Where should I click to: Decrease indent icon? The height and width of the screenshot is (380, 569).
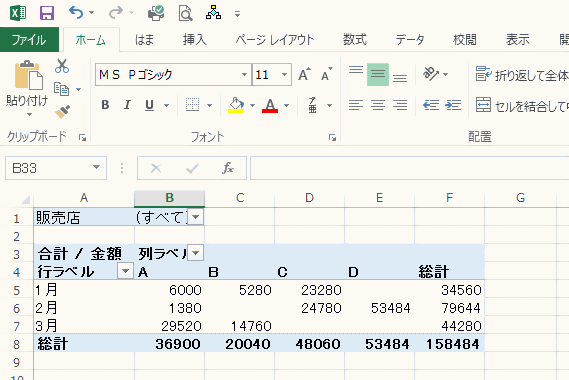click(x=431, y=105)
